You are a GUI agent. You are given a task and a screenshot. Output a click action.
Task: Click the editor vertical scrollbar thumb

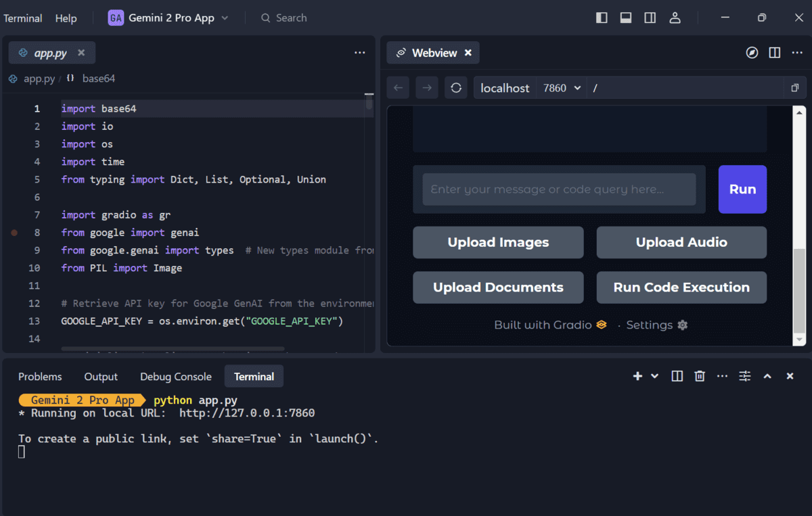tap(369, 102)
